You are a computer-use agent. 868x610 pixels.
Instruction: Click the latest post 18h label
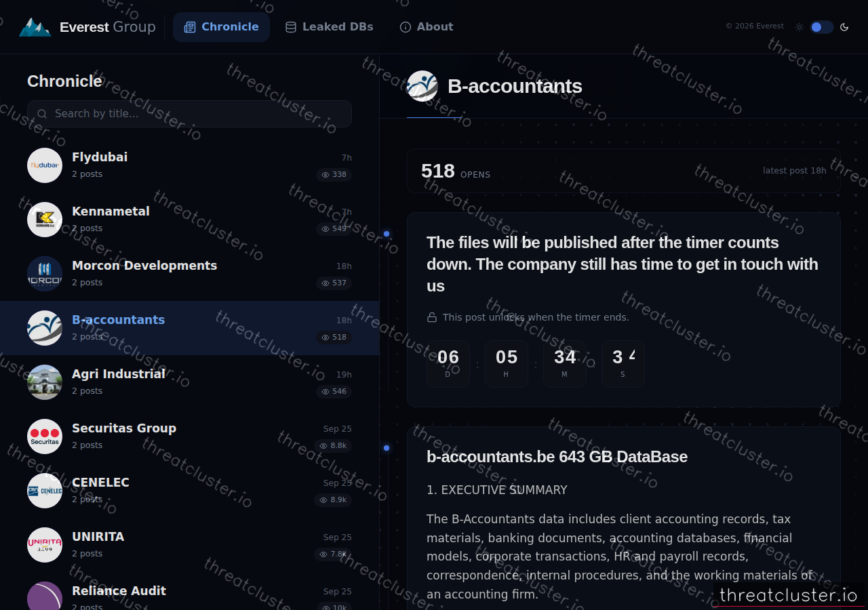[795, 171]
